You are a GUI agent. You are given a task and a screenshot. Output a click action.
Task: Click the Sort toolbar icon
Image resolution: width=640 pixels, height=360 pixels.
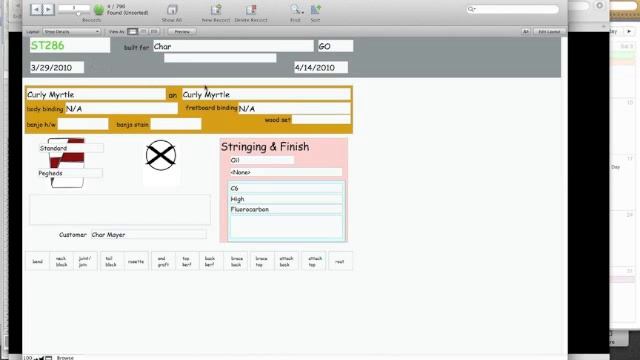coord(316,10)
